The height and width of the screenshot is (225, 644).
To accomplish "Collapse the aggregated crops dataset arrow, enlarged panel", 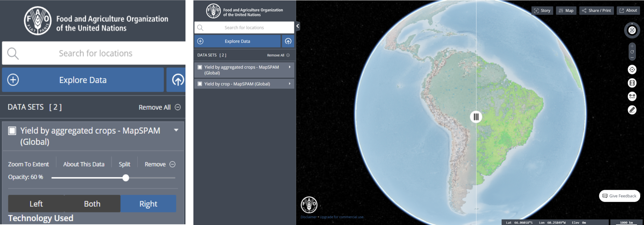I will (x=176, y=130).
